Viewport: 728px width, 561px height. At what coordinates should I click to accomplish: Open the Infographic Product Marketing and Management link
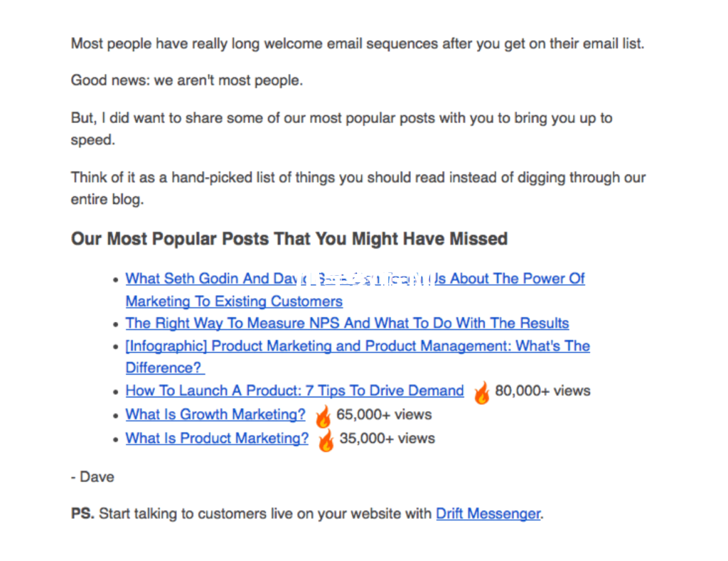tap(358, 346)
